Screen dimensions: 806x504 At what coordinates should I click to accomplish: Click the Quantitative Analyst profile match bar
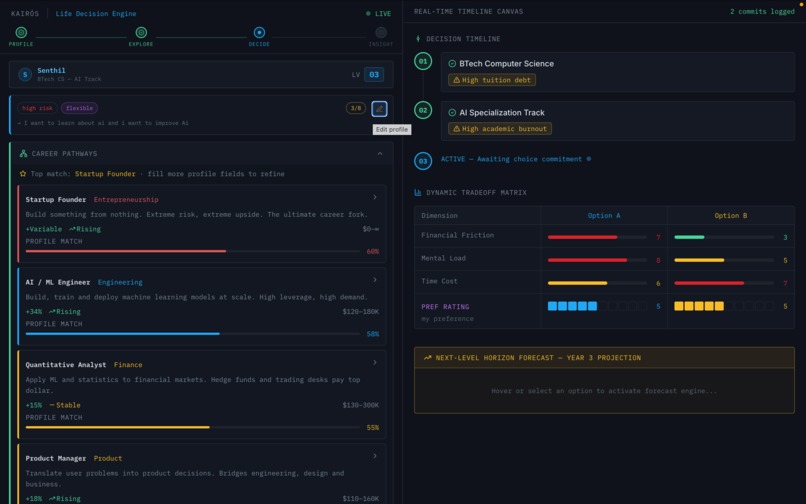(x=193, y=427)
